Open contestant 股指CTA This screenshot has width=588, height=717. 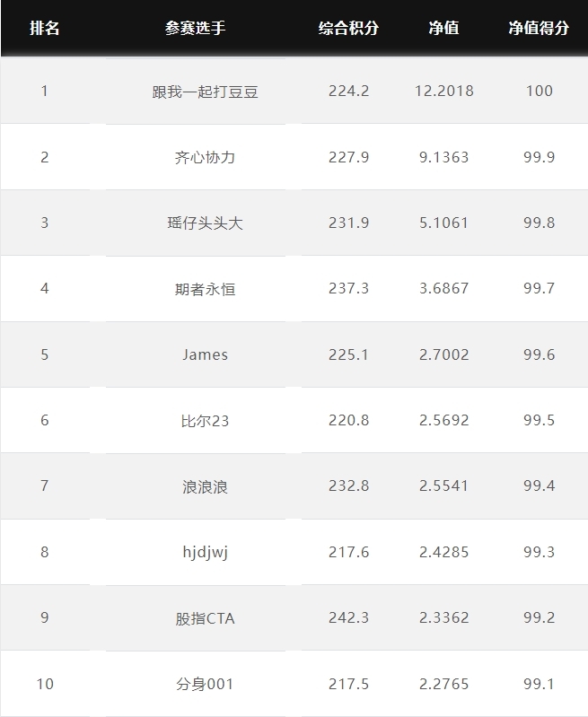pyautogui.click(x=205, y=618)
